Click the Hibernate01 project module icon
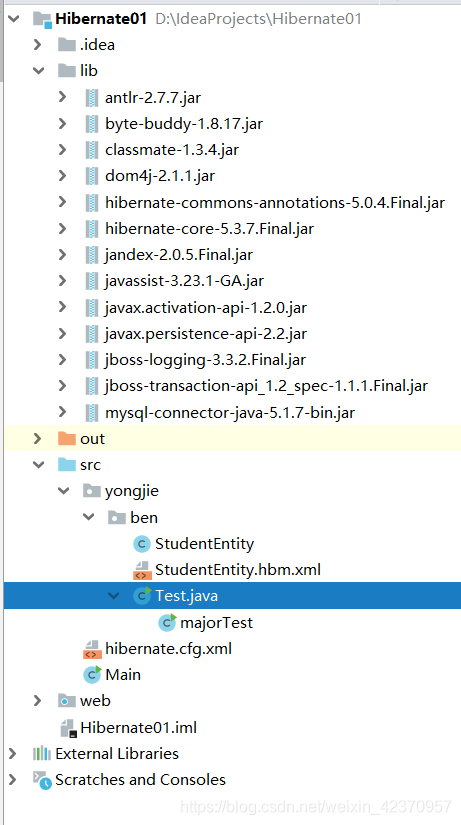 coord(43,19)
